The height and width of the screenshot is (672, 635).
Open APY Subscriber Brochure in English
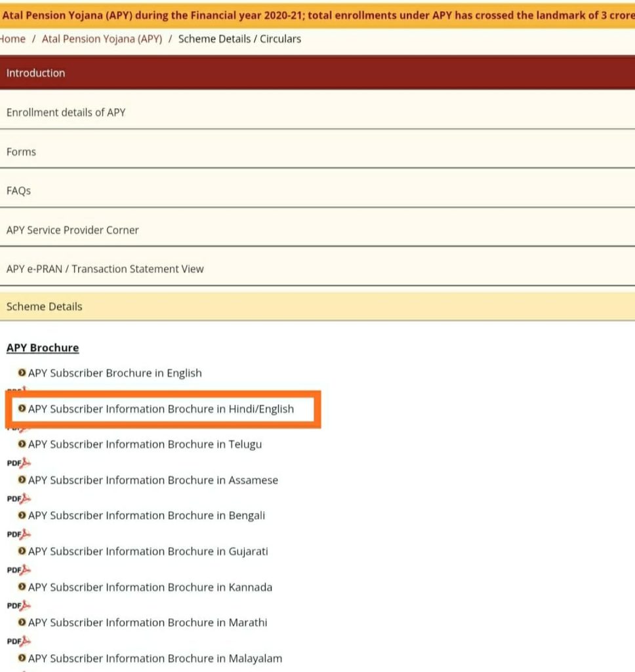(x=115, y=373)
